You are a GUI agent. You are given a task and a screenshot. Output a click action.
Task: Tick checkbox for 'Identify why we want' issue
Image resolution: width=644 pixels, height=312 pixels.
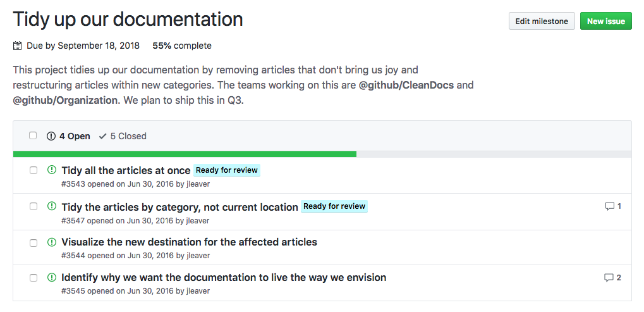pos(33,278)
